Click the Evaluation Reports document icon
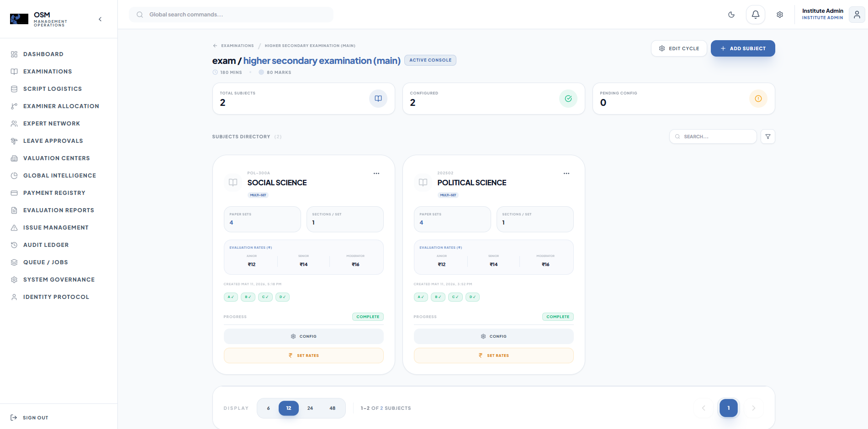 point(14,210)
